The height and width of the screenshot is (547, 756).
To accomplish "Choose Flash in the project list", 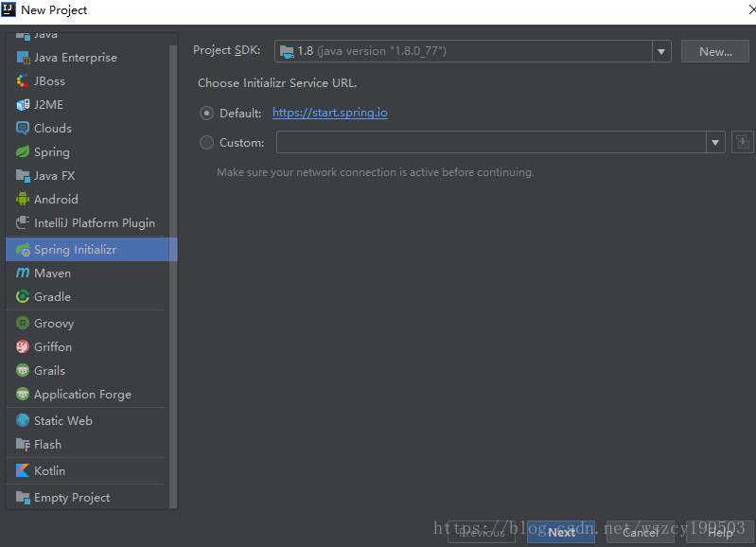I will tap(88, 444).
